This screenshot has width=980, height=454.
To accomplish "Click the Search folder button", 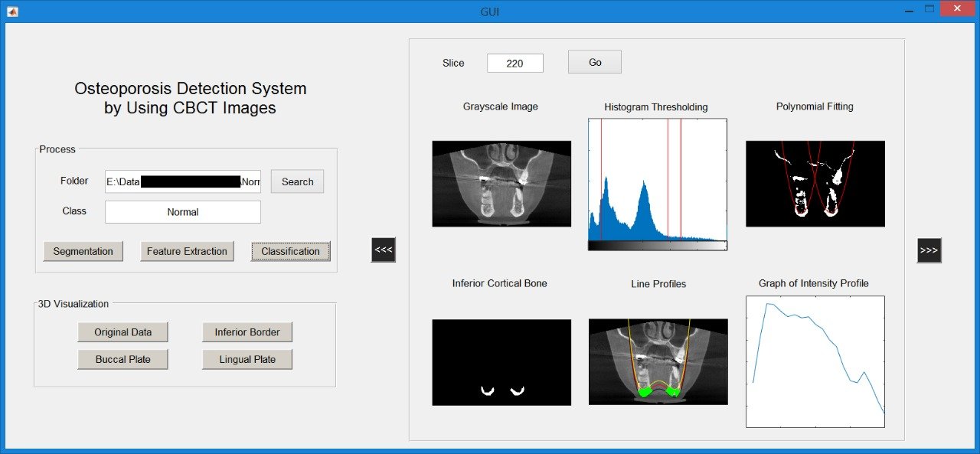I will pos(297,181).
